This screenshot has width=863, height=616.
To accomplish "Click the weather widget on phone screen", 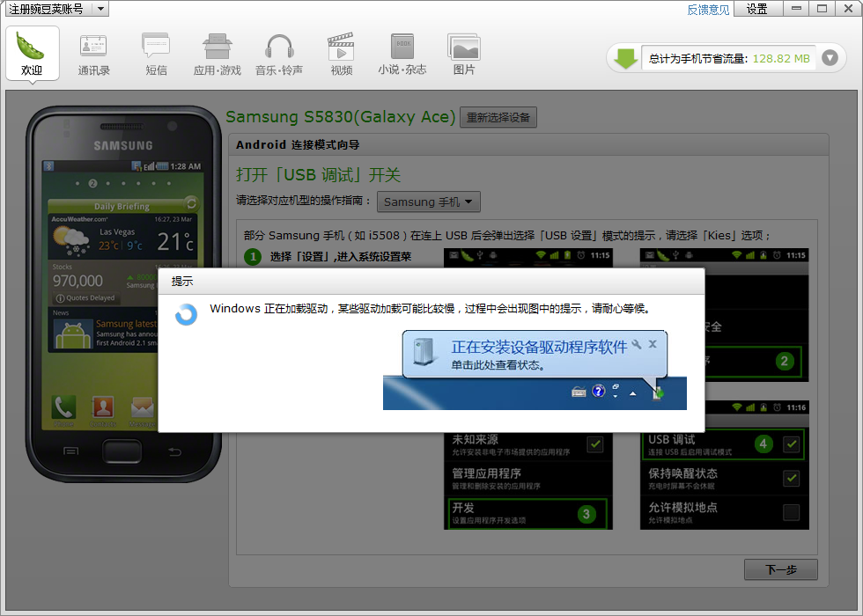I will [122, 237].
